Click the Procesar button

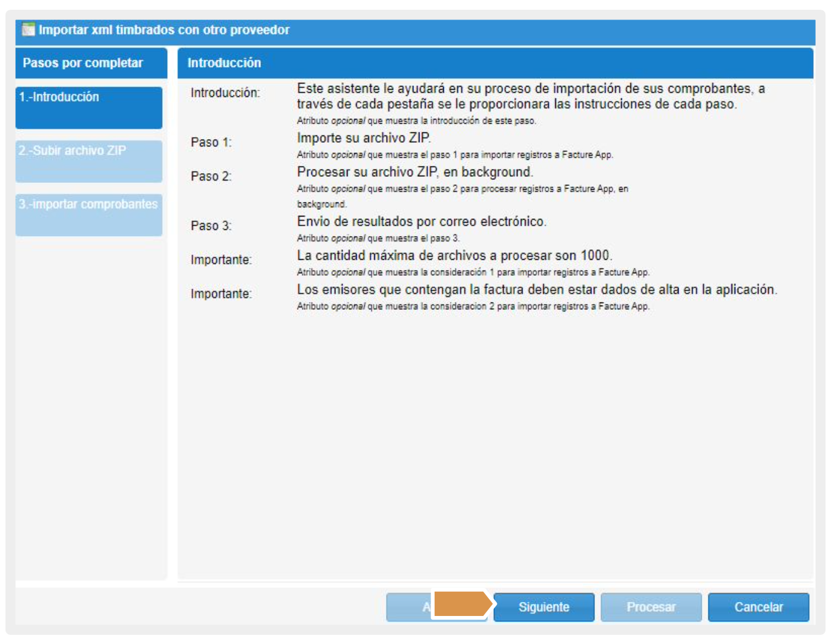coord(650,607)
